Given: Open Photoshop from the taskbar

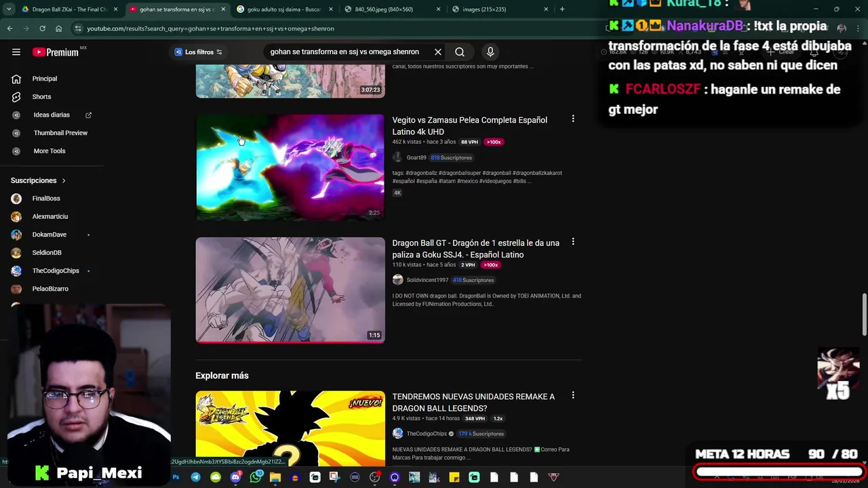Looking at the screenshot, I should pyautogui.click(x=176, y=477).
